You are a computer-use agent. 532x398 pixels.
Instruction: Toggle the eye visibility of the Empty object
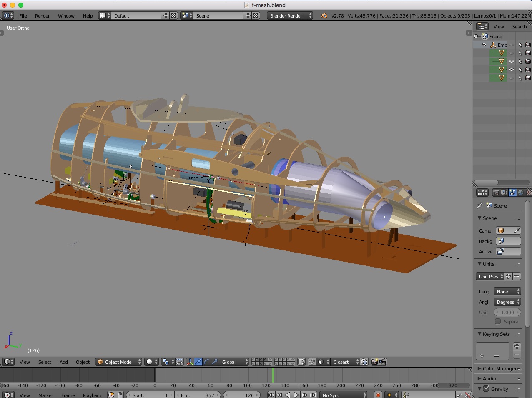512,45
